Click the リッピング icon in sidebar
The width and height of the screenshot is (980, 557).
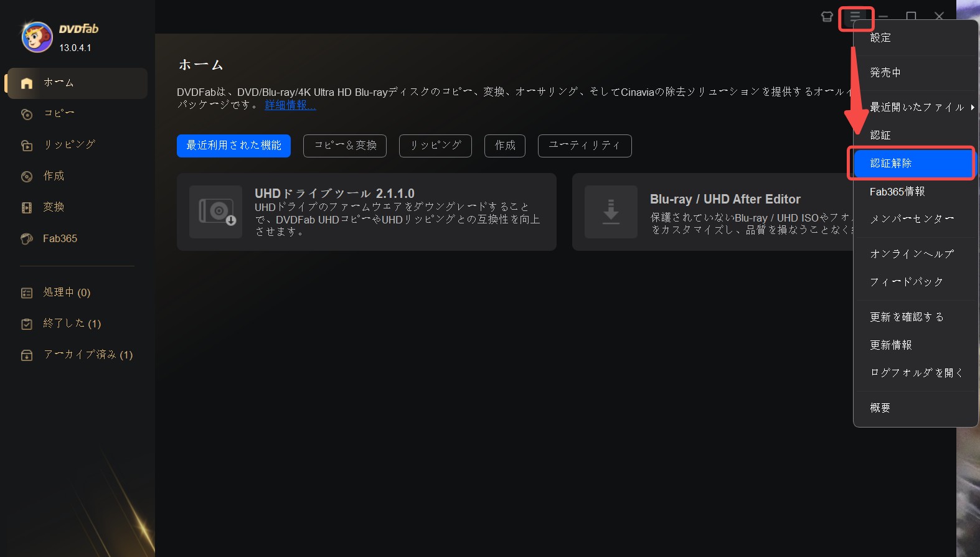27,145
